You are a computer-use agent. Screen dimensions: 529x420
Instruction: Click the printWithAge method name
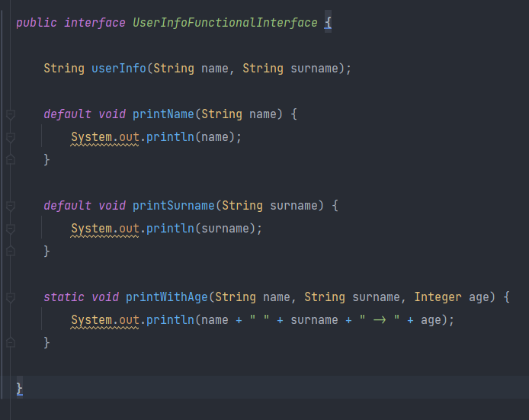[x=167, y=297]
